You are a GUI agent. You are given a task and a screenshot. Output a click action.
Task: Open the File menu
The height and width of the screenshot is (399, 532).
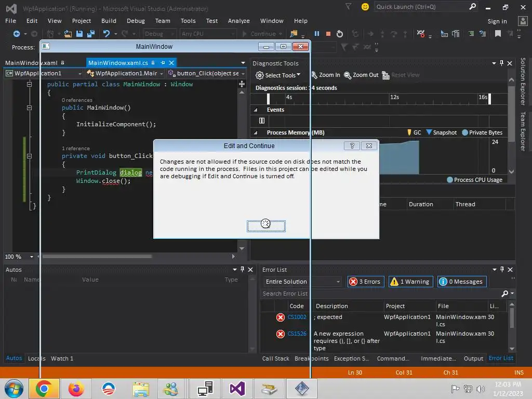click(10, 21)
